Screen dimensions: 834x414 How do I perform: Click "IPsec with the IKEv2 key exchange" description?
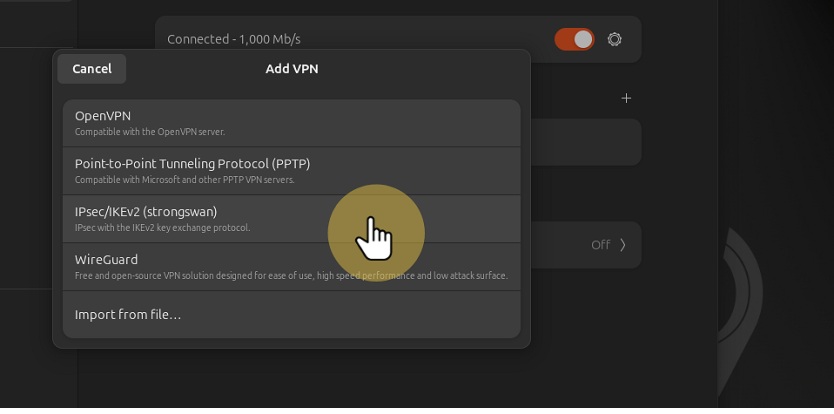[x=162, y=228]
